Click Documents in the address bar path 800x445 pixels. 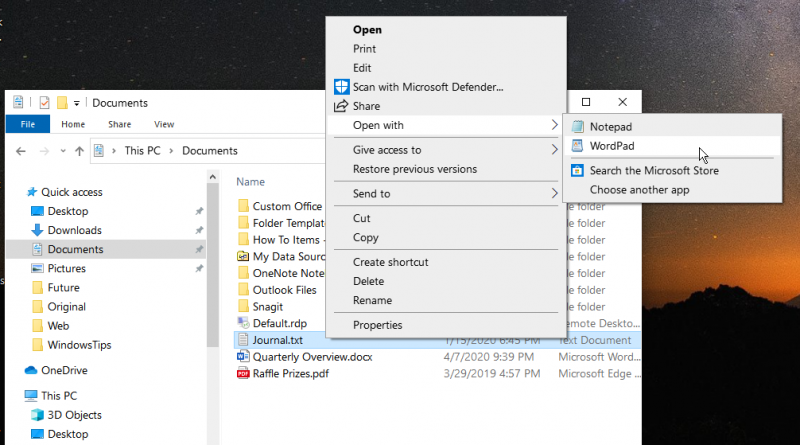(x=210, y=151)
